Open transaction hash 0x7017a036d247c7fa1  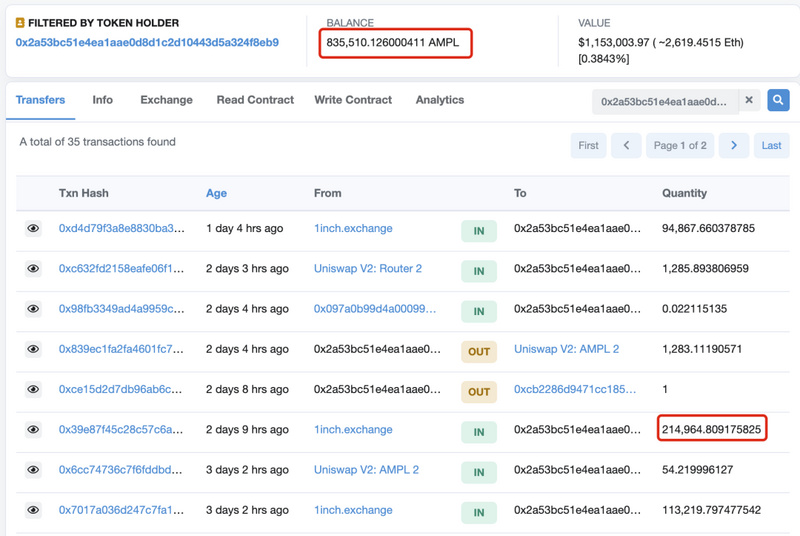tap(121, 511)
